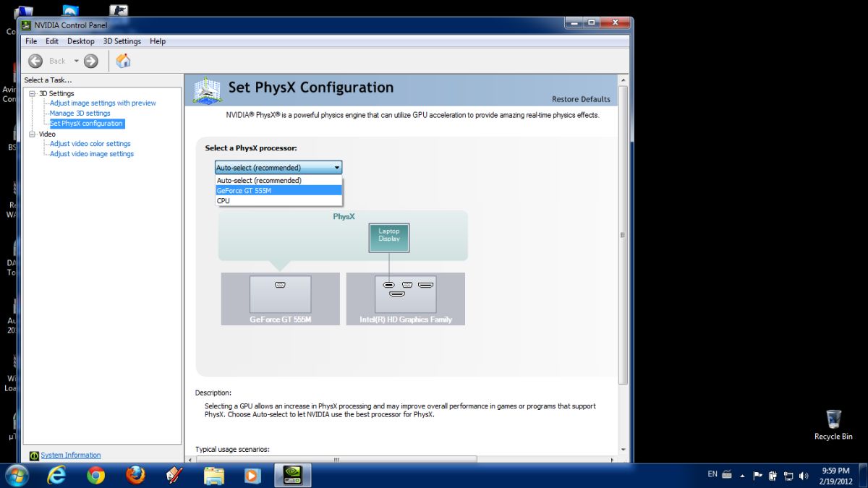This screenshot has height=488, width=868.
Task: Open Internet Explorer from taskbar
Action: pos(56,475)
